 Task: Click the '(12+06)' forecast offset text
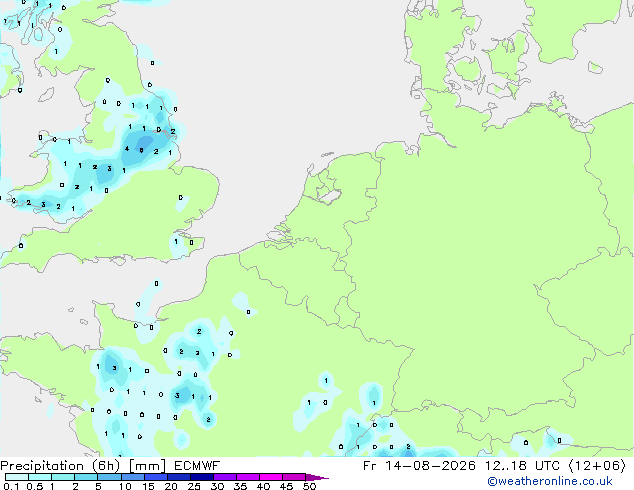[x=597, y=466]
